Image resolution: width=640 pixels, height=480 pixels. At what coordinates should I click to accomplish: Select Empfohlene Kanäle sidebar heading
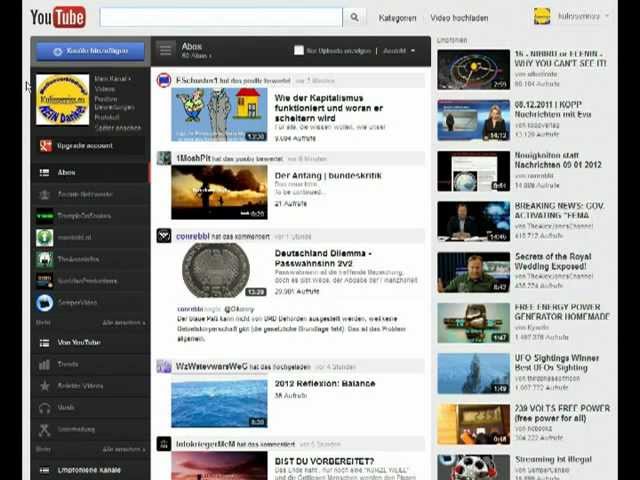click(90, 470)
